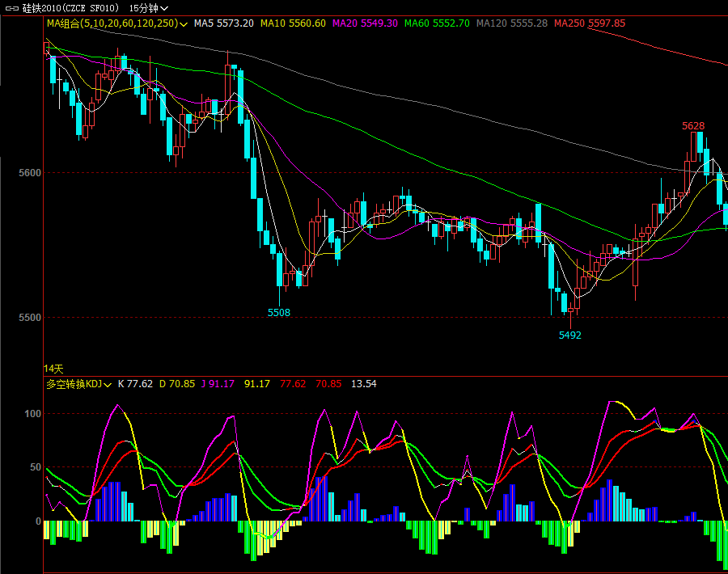Viewport: 728px width, 574px height.
Task: Click the 5508 low price marker
Action: [x=278, y=313]
